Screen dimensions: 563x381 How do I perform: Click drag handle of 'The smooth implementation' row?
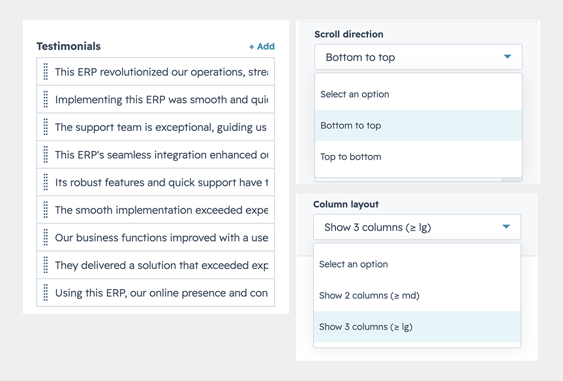click(x=46, y=210)
